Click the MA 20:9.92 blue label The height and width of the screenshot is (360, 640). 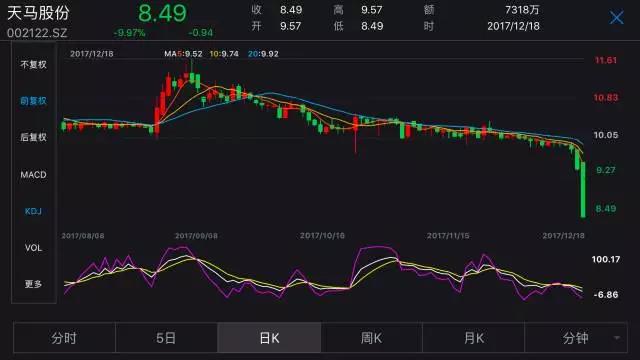pyautogui.click(x=263, y=54)
